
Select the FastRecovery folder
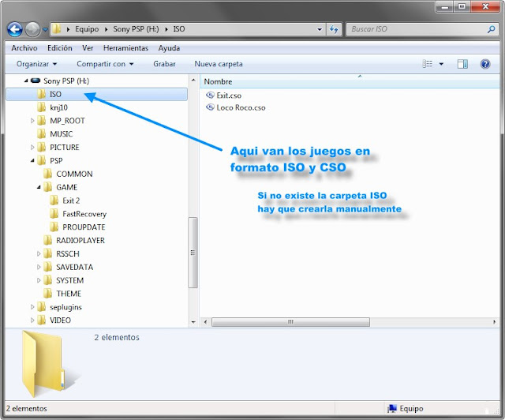pos(84,214)
